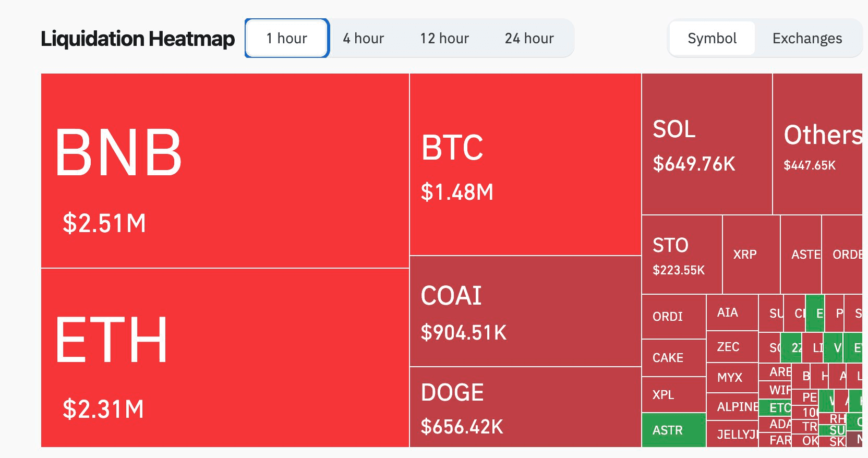This screenshot has height=458, width=868.
Task: Open the XPL heatmap tile
Action: (673, 395)
